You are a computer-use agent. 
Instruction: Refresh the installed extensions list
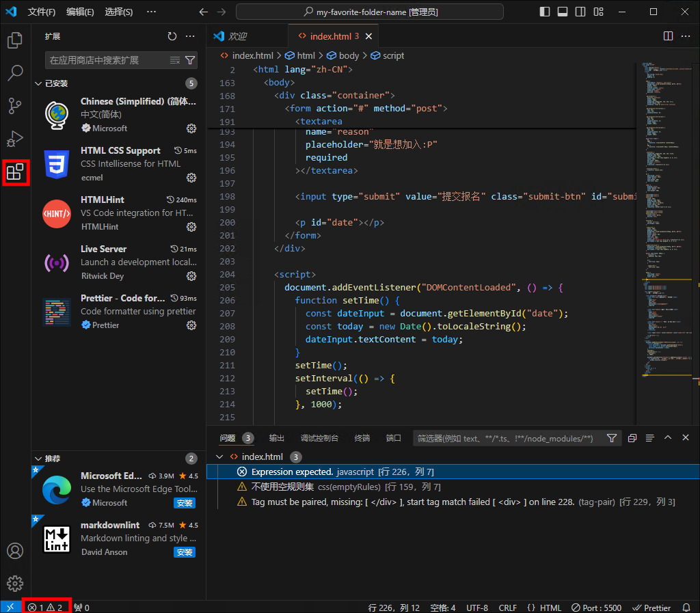(x=171, y=37)
